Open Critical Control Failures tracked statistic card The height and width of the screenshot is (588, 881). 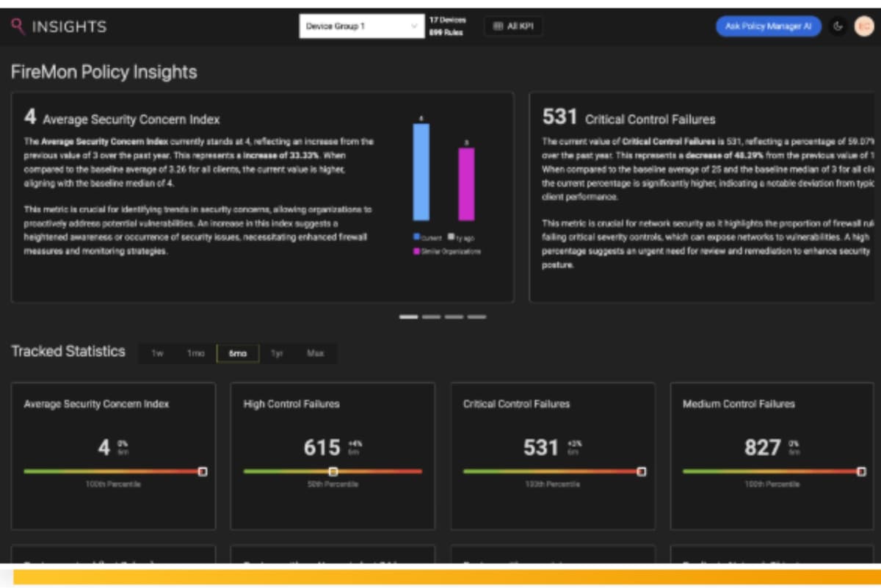tap(552, 455)
